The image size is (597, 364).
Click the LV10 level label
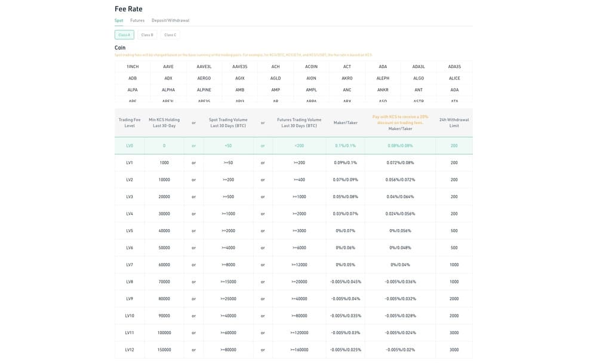click(130, 316)
